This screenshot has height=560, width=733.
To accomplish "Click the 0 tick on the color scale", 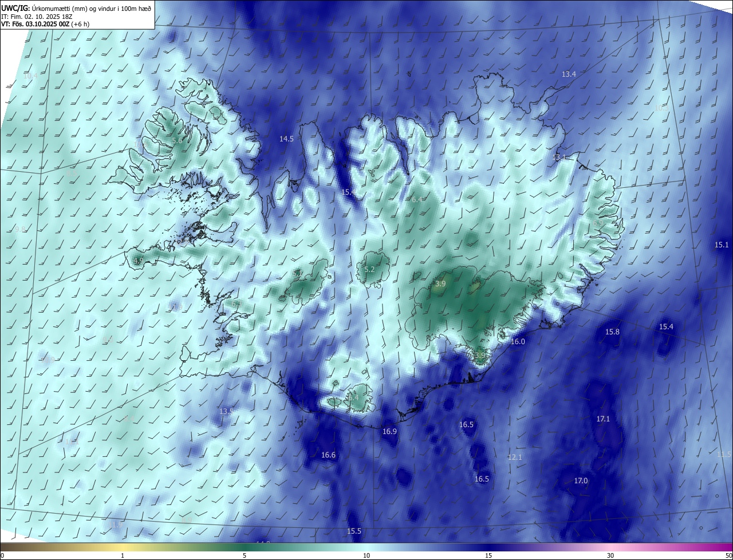I will point(2,555).
